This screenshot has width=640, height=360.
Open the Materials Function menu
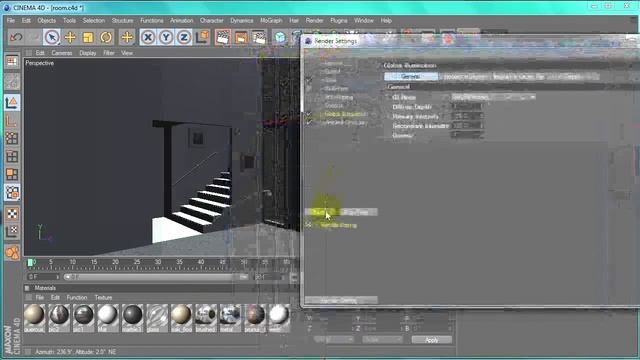click(x=77, y=298)
